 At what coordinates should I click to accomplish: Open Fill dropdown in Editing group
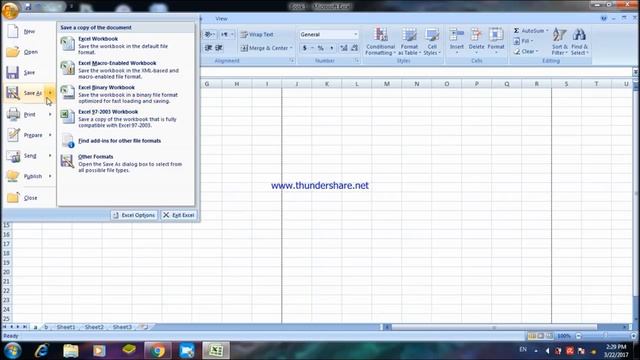(524, 41)
